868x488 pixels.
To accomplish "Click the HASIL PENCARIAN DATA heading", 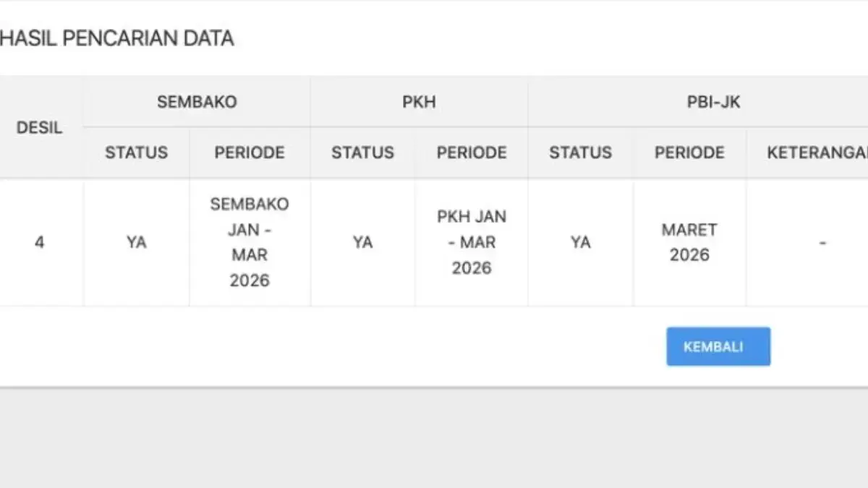I will [117, 38].
